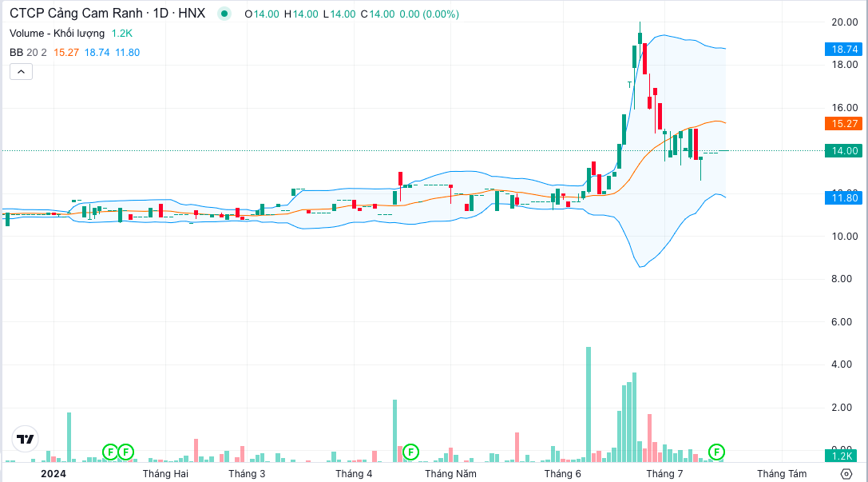Click the high value H14.00
The width and height of the screenshot is (868, 482).
pyautogui.click(x=301, y=14)
